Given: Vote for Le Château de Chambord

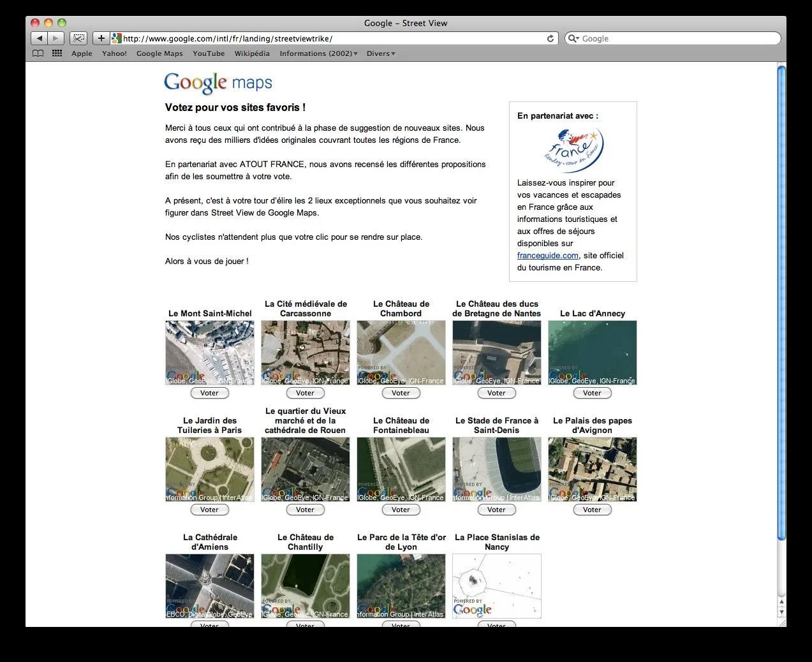Looking at the screenshot, I should pos(401,393).
